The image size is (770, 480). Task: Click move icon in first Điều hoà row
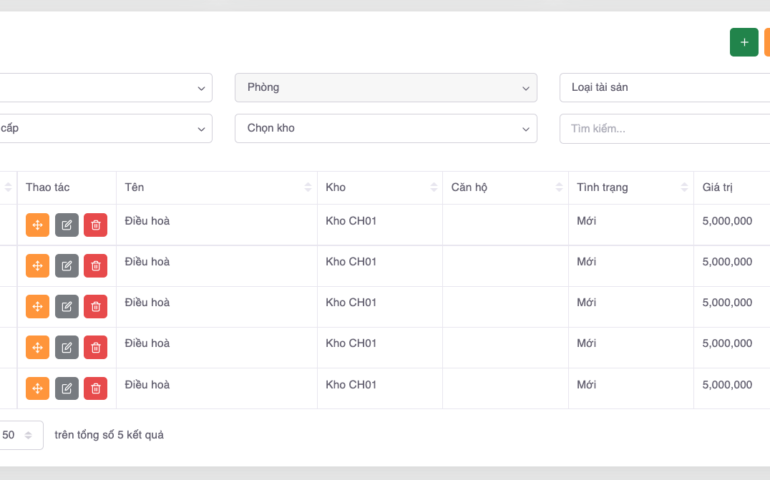click(x=37, y=225)
